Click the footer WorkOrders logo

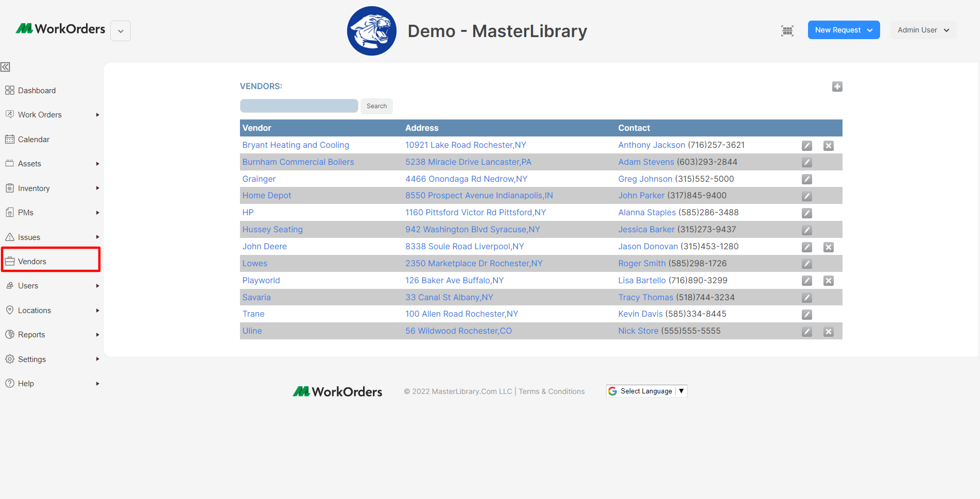tap(337, 392)
